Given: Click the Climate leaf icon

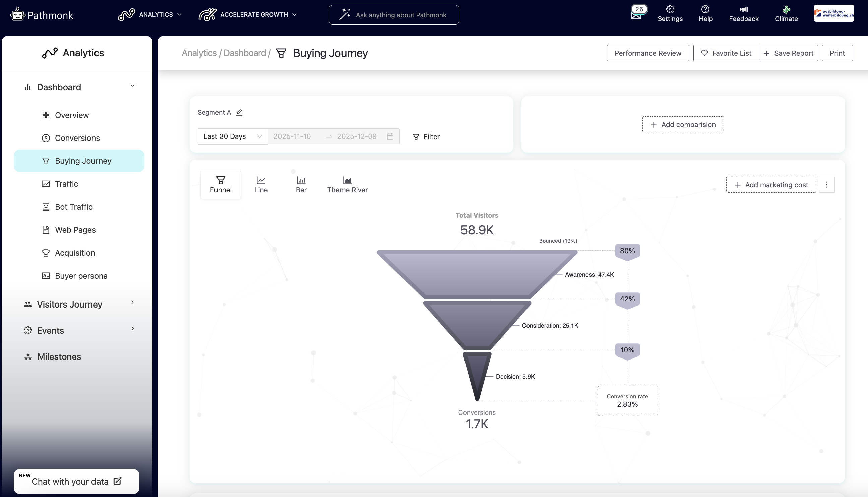Looking at the screenshot, I should coord(786,9).
